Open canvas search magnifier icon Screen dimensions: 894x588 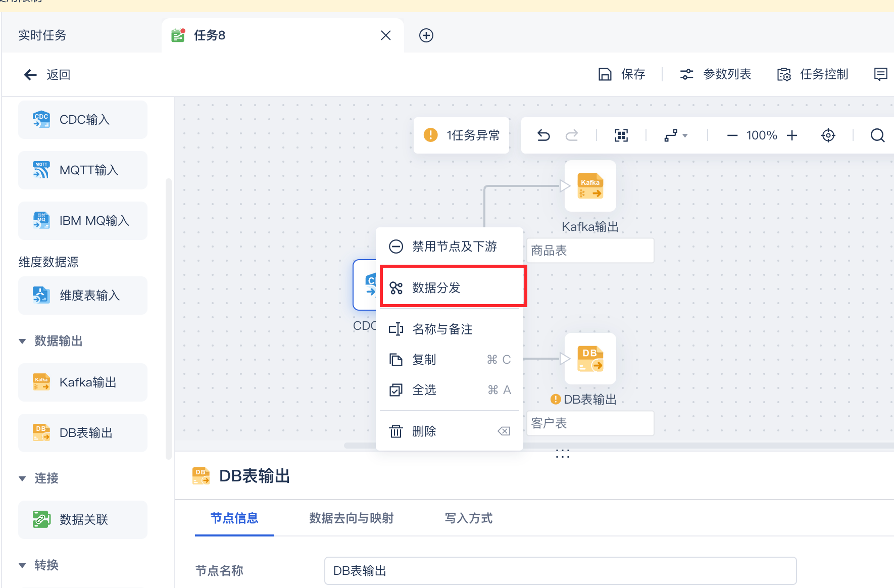click(x=877, y=135)
